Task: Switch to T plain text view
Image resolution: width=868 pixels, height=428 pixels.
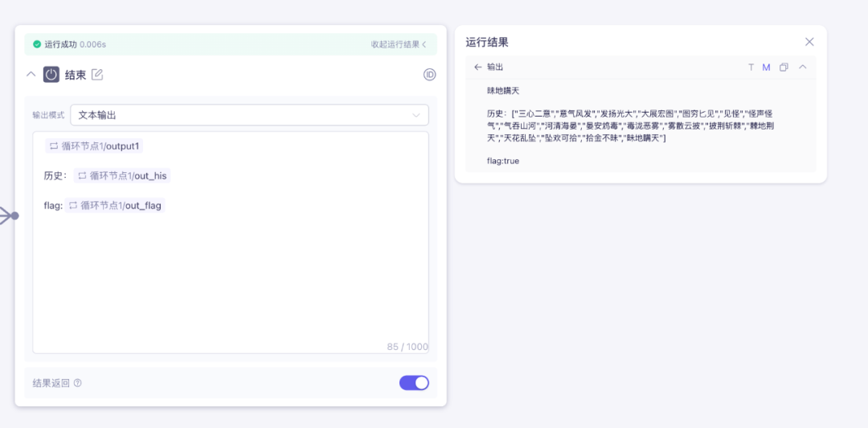Action: pyautogui.click(x=751, y=67)
